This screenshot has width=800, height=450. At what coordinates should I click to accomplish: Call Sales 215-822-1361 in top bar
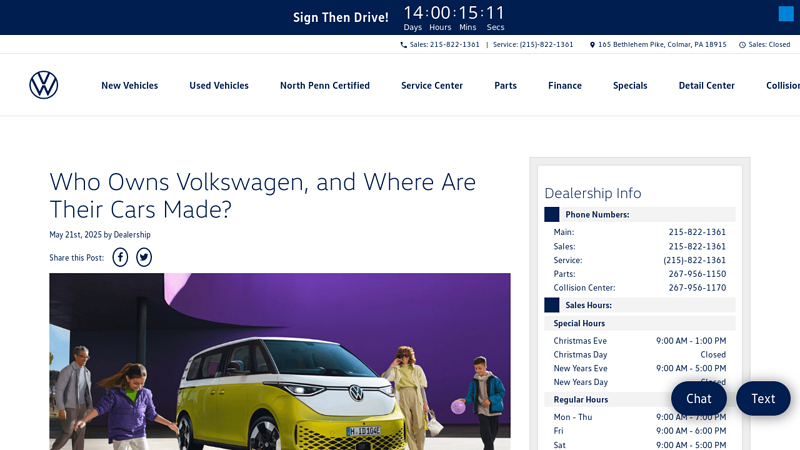[444, 45]
